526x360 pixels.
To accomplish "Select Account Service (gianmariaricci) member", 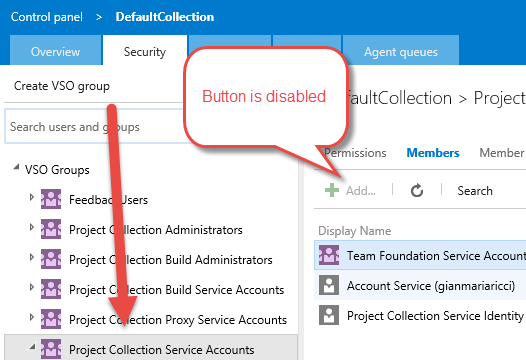I will 420,285.
